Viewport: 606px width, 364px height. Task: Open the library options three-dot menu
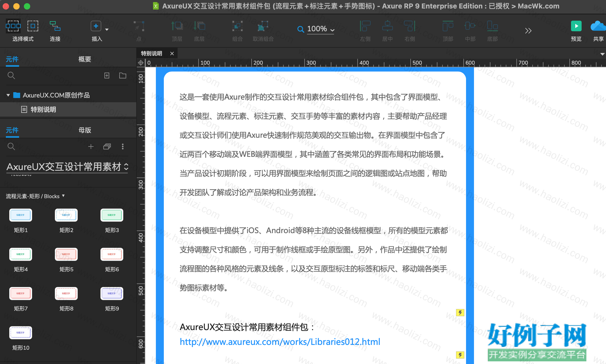[x=122, y=146]
